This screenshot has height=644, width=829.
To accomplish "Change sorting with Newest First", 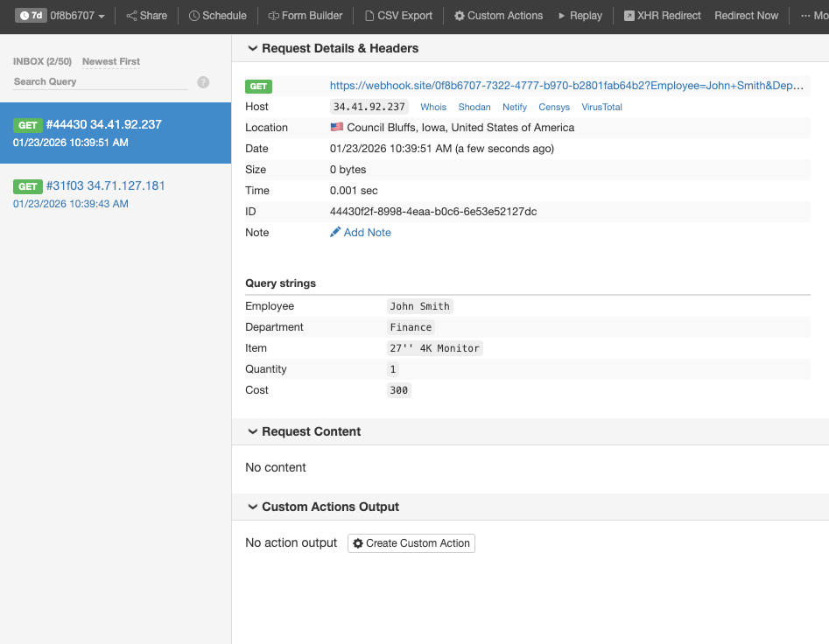I will point(110,61).
